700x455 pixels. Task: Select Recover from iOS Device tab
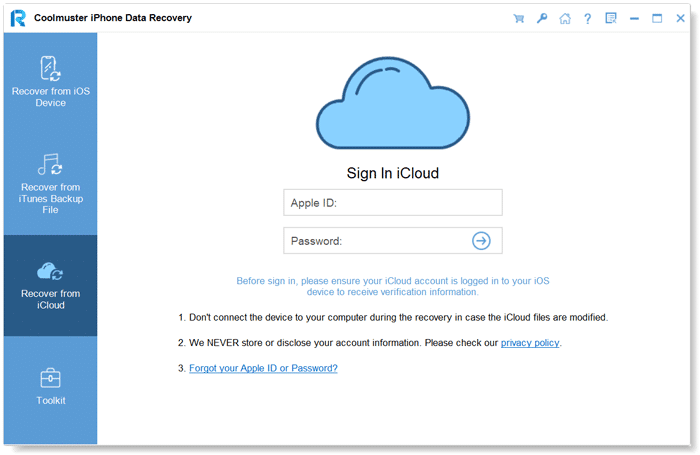(50, 82)
